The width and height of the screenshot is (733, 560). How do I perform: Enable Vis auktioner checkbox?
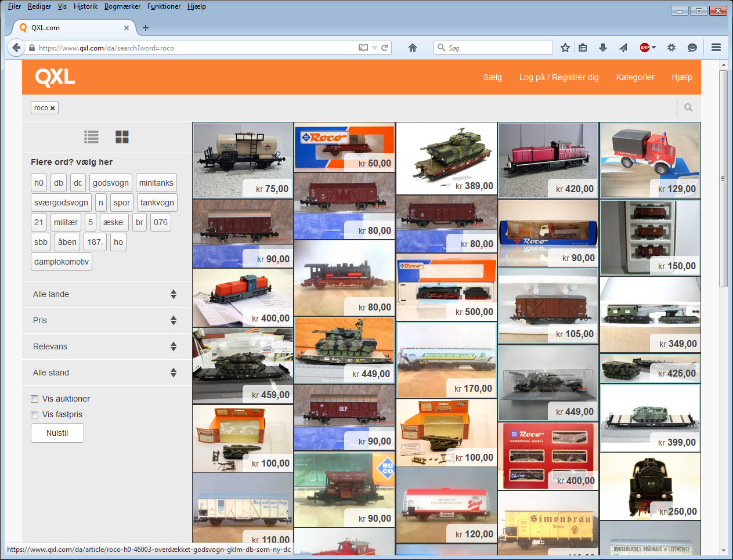click(x=35, y=399)
